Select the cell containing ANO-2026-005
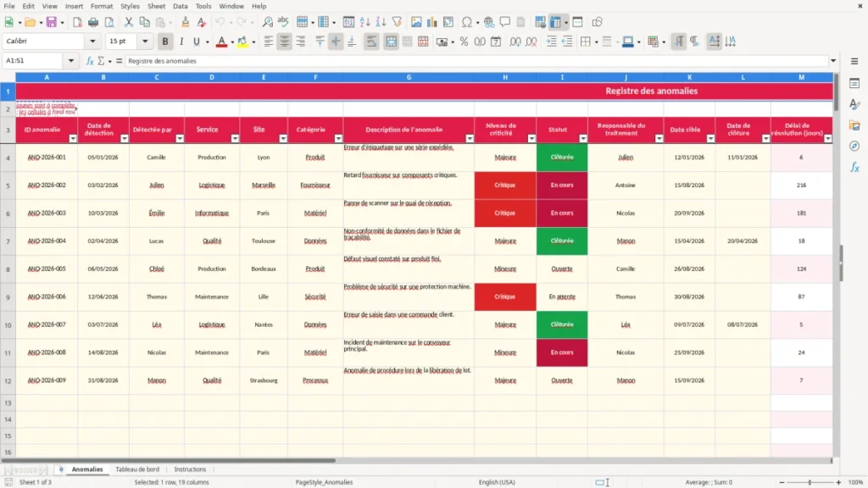The image size is (868, 488). click(47, 269)
